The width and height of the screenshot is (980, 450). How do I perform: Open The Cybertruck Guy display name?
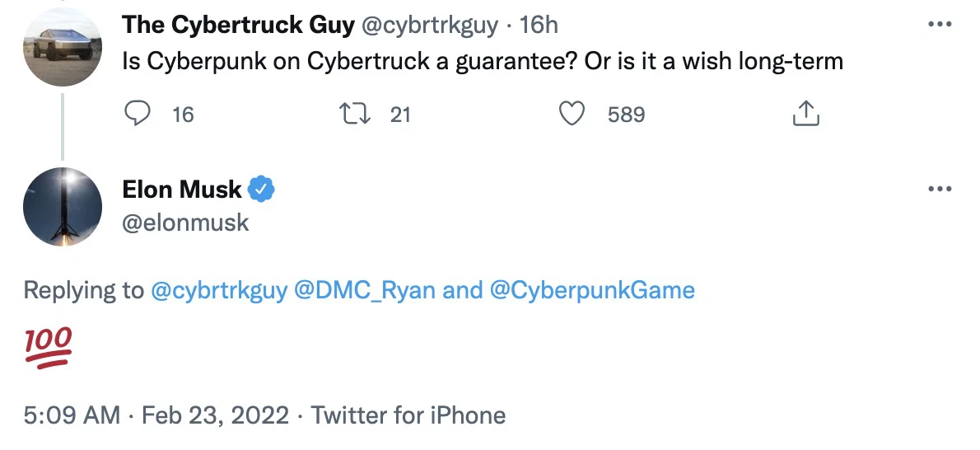(237, 25)
